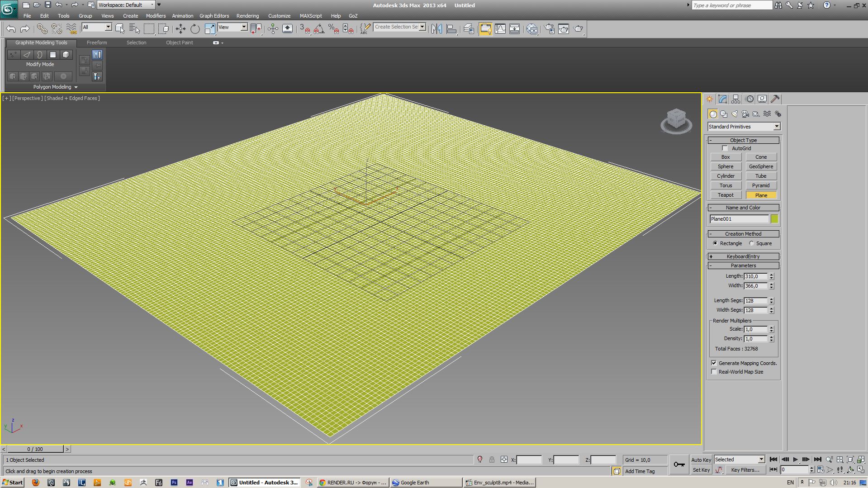Open the Hierarchy command panel tab

(x=735, y=99)
